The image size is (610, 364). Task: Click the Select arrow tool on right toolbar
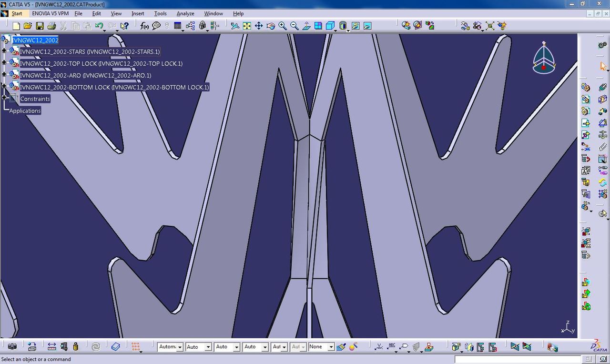(603, 66)
